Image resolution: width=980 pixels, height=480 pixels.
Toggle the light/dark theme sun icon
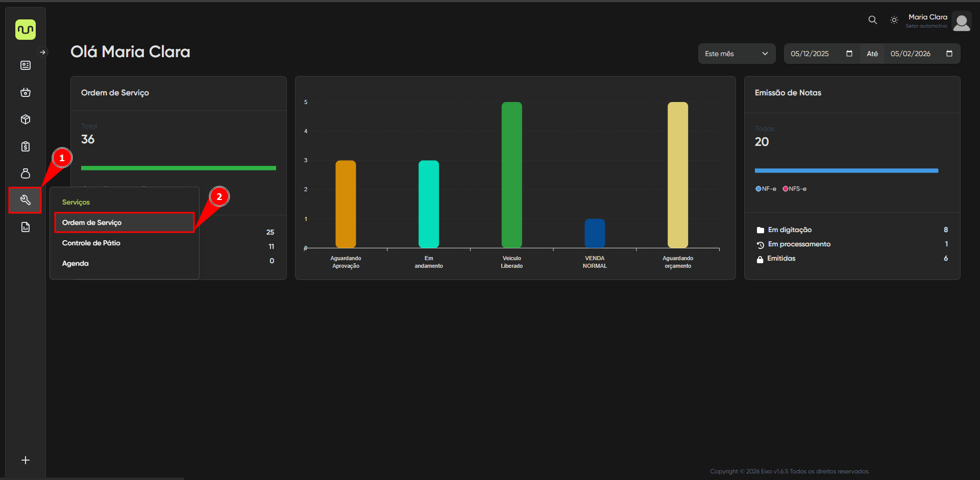tap(894, 20)
